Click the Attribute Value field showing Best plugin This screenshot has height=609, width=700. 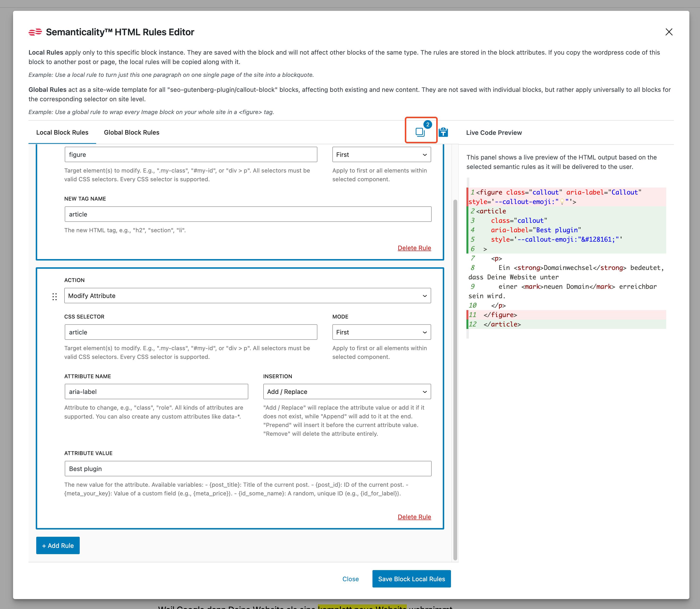pos(248,468)
